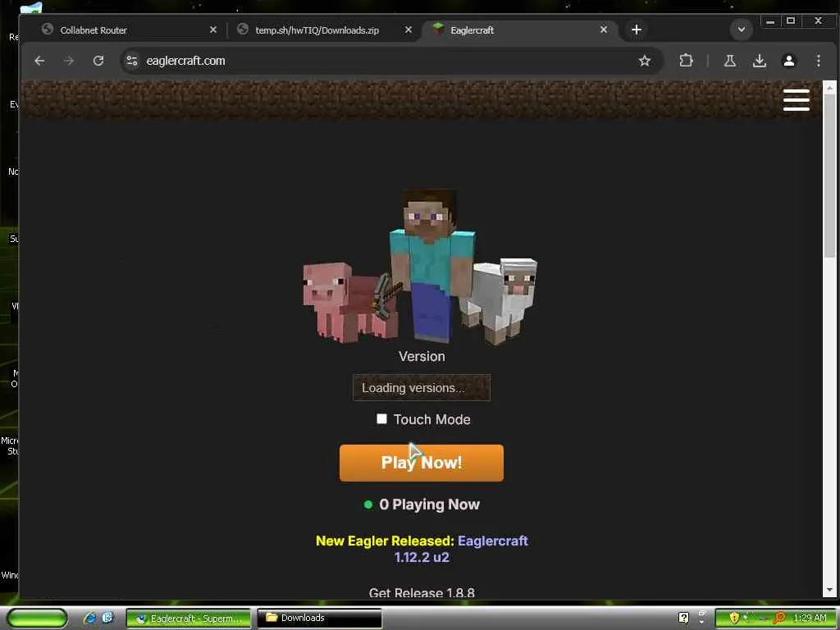Open the site hamburger menu

796,100
